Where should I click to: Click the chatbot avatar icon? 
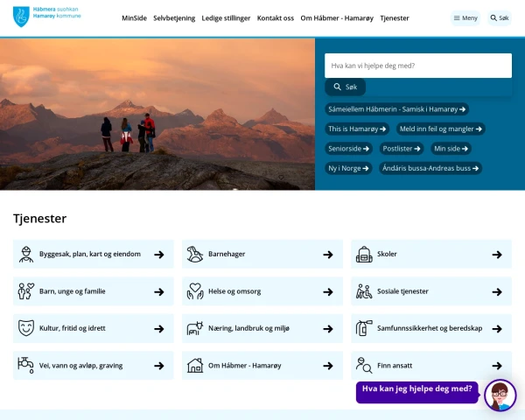coord(500,395)
